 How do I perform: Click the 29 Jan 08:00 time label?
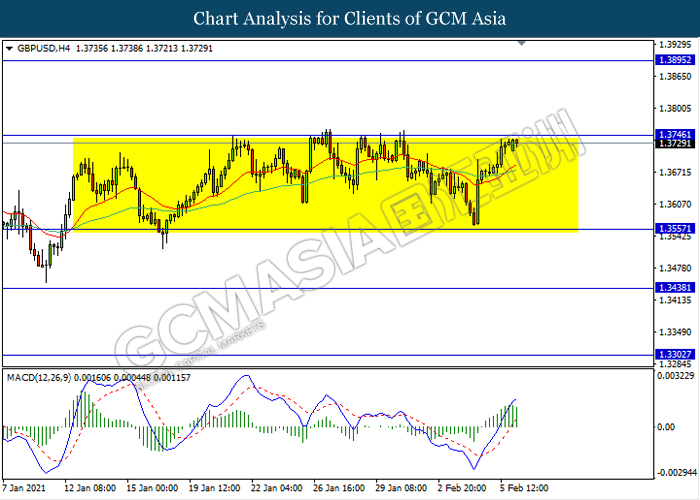(401, 488)
